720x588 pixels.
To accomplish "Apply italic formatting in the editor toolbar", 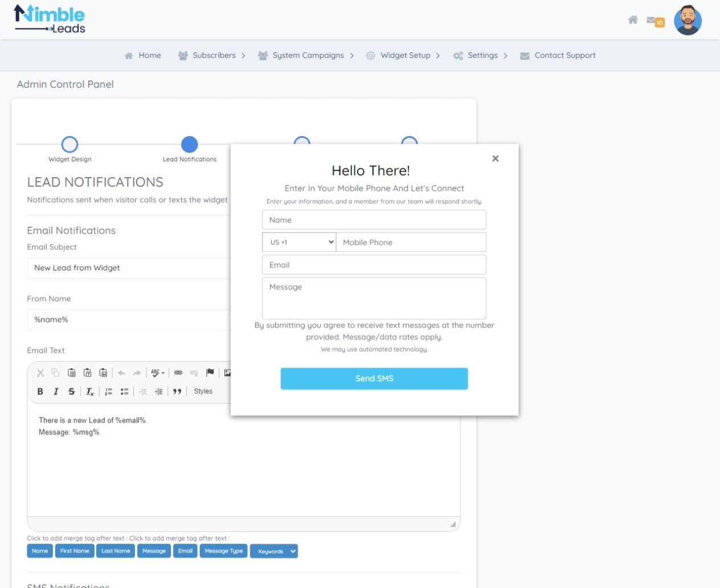I will [x=56, y=392].
